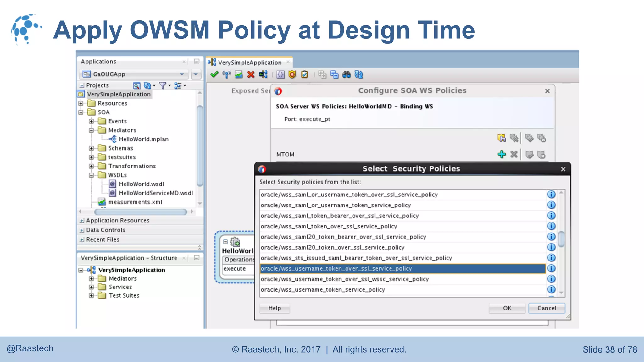Collapse the WSDLs folder
This screenshot has width=644, height=362.
pyautogui.click(x=91, y=175)
